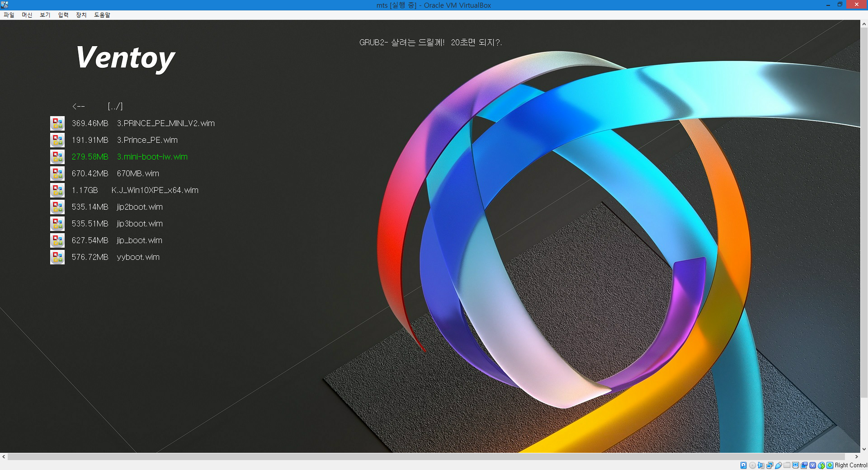
Task: Select K.J_Win10XPE_x64.wim entry
Action: coord(135,190)
